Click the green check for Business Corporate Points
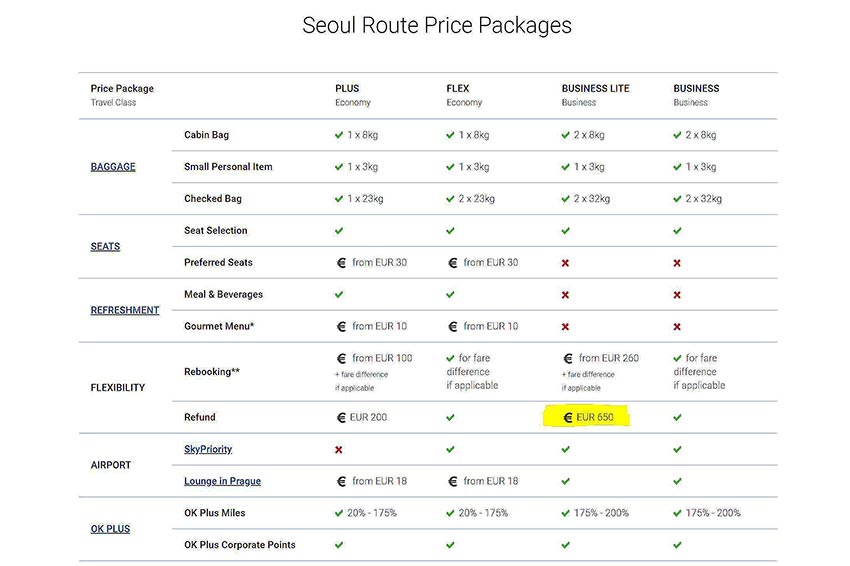This screenshot has height=566, width=850. click(677, 546)
